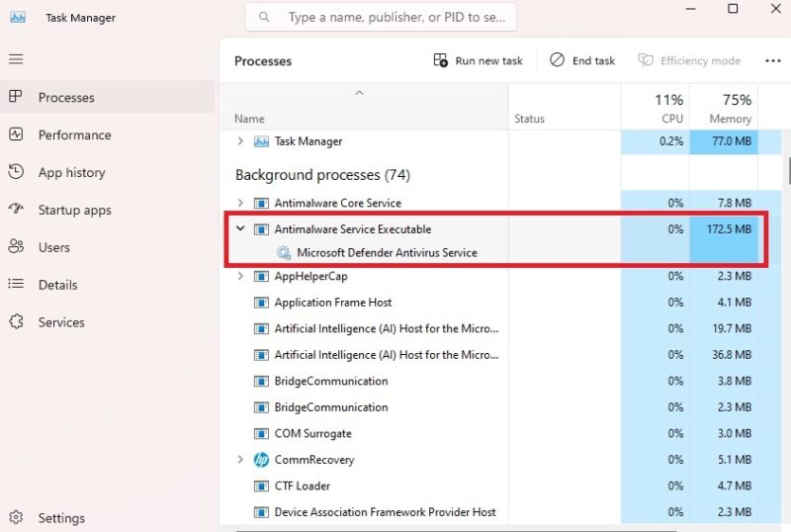Click the sort arrow above Name column
This screenshot has width=791, height=532.
point(359,93)
